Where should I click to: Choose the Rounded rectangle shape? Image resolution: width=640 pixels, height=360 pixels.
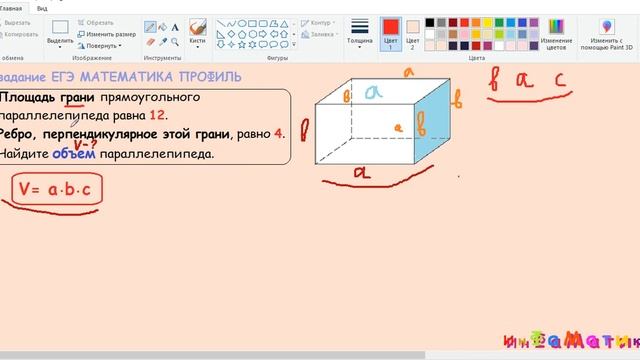[x=263, y=24]
